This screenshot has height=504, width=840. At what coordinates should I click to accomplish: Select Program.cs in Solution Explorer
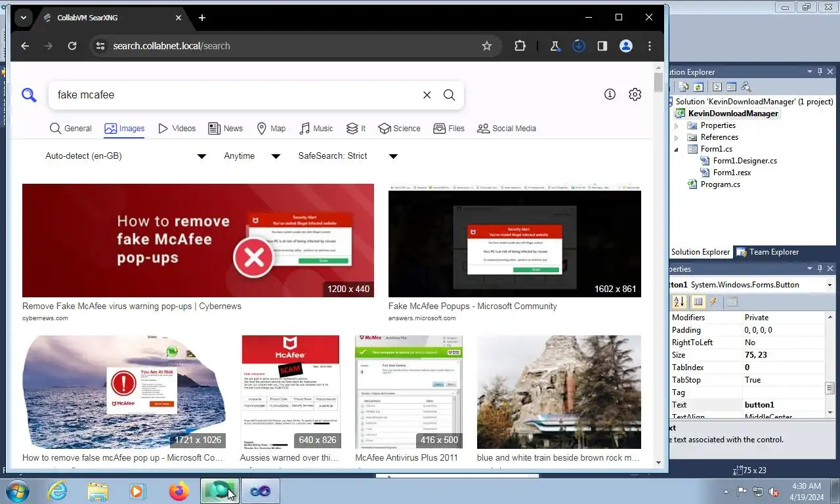(720, 184)
